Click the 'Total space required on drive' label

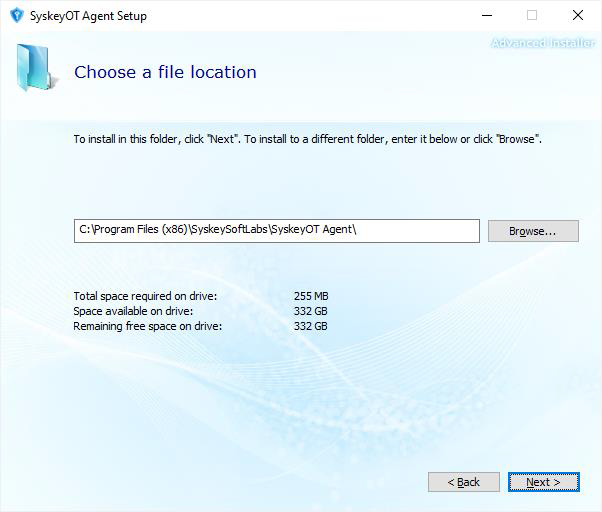click(x=145, y=297)
